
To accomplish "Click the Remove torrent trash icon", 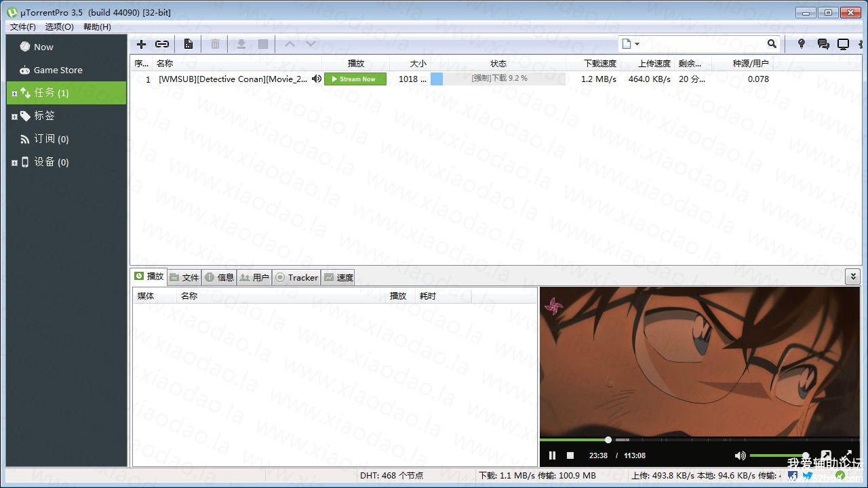I will [215, 44].
